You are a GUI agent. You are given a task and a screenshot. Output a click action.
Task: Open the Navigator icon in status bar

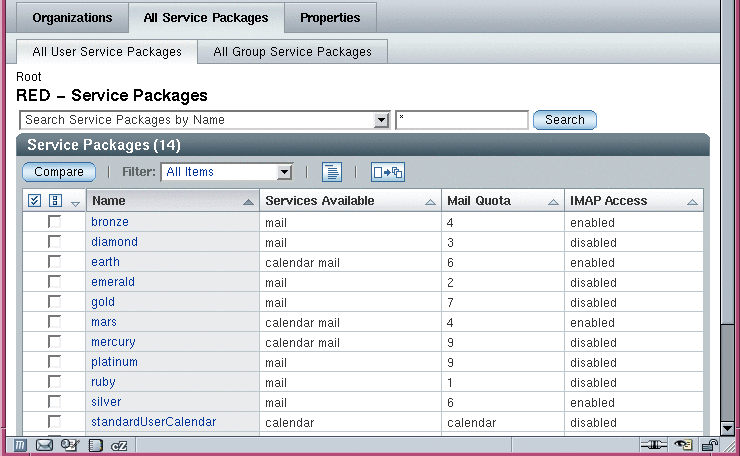pos(20,445)
